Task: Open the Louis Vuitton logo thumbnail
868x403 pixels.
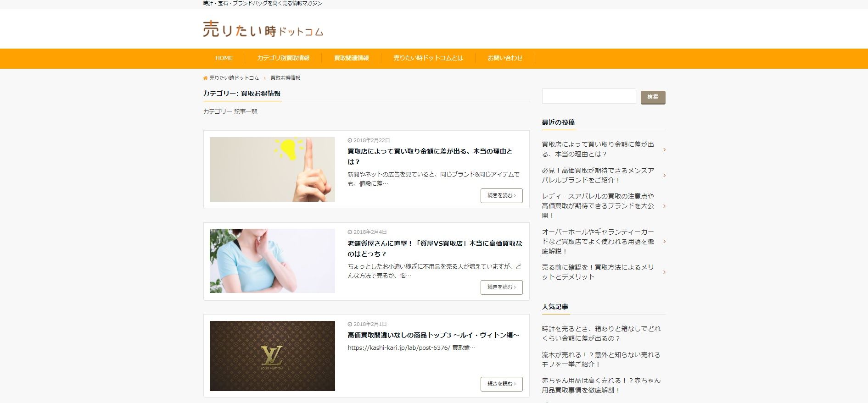Action: [272, 356]
